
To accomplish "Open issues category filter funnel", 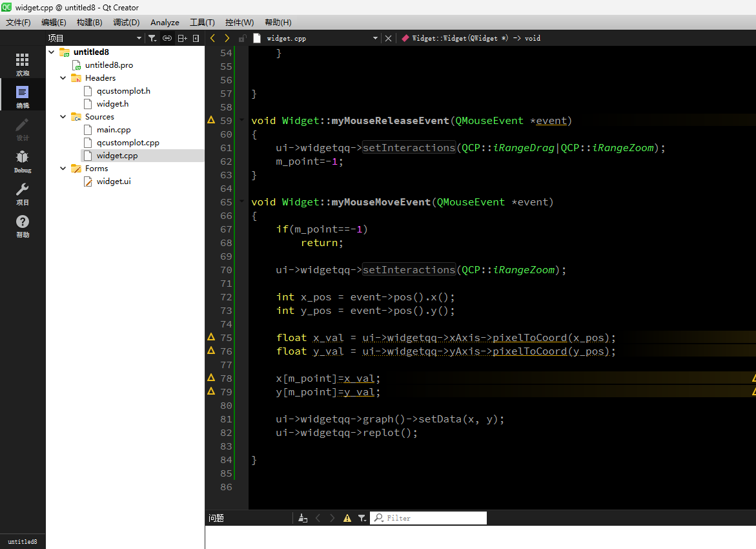I will tap(362, 518).
